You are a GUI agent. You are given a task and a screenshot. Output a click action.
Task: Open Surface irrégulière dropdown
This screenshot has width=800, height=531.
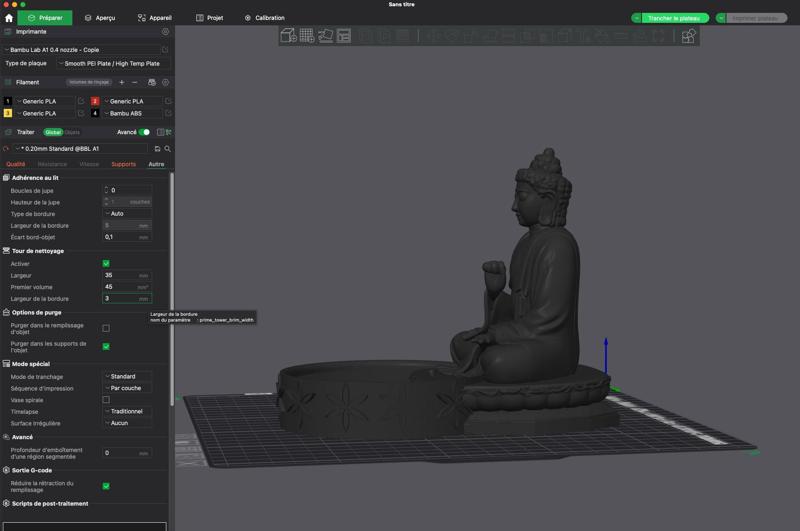pos(128,423)
